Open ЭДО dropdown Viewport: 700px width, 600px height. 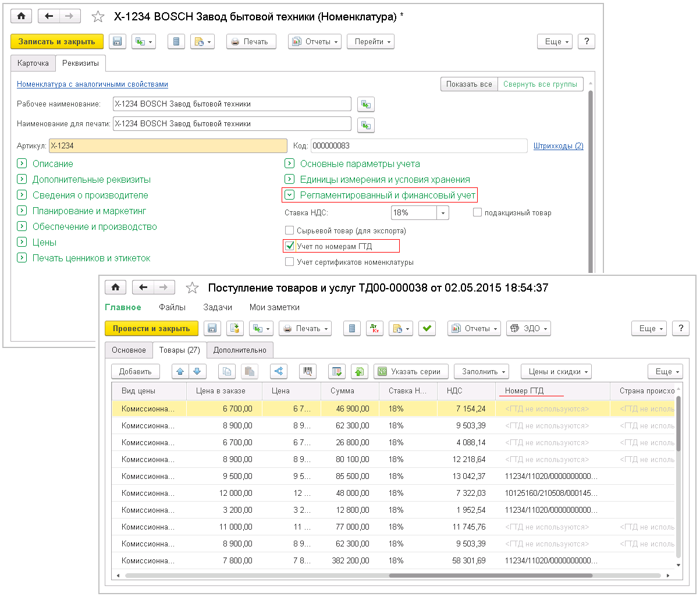(528, 328)
